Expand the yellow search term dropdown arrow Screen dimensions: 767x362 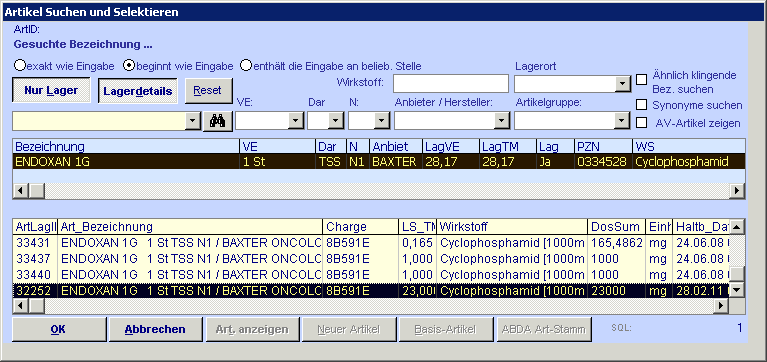(193, 121)
